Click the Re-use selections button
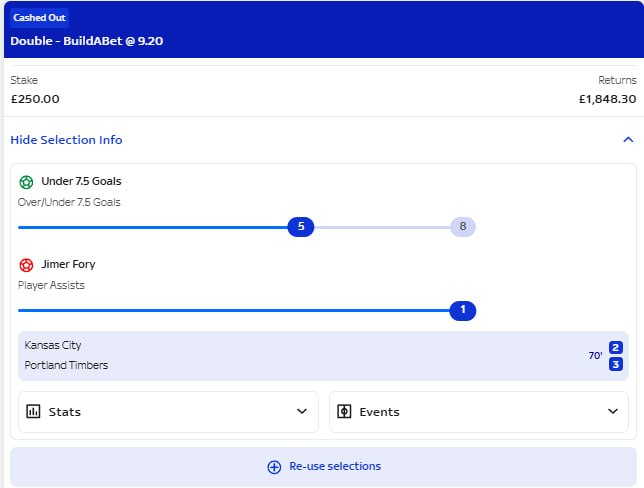The height and width of the screenshot is (488, 644). click(x=324, y=467)
